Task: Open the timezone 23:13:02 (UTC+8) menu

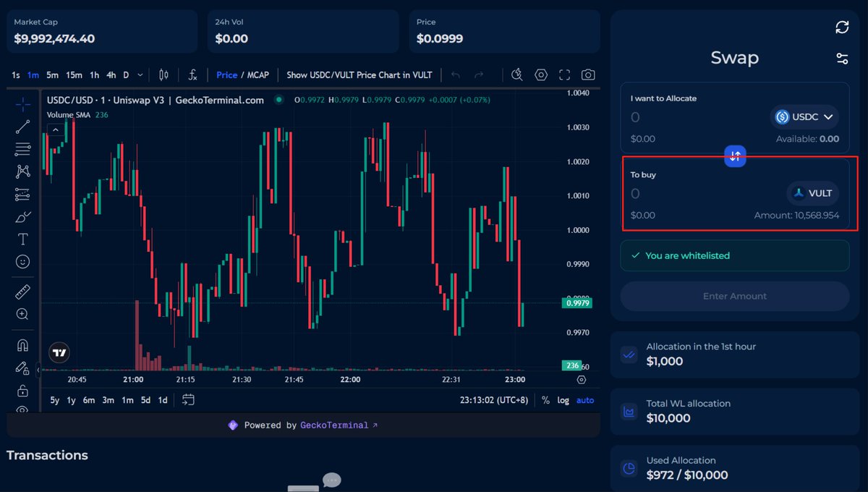Action: click(x=494, y=400)
